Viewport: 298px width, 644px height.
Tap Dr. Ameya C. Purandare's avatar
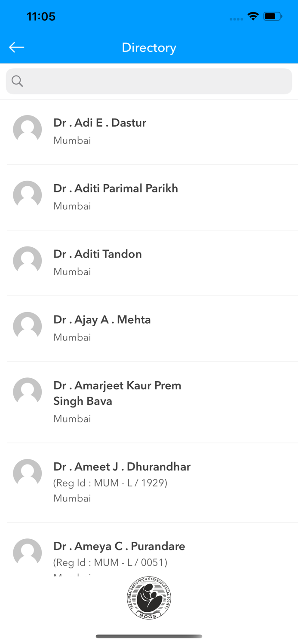[x=28, y=553]
